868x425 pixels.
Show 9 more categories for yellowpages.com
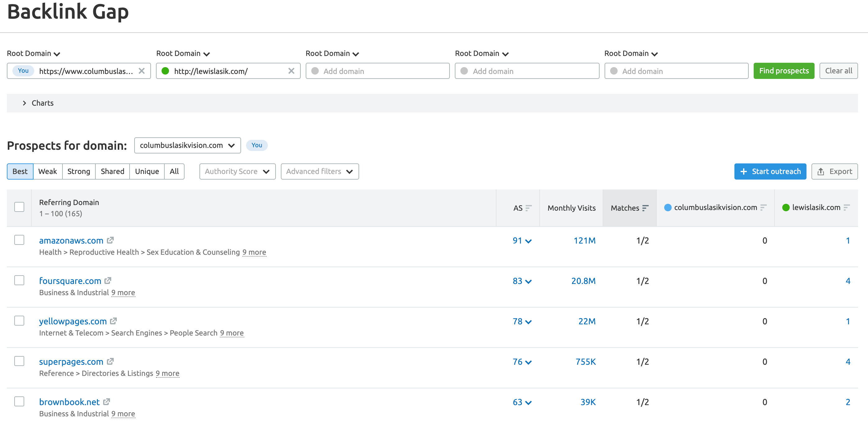click(x=232, y=333)
